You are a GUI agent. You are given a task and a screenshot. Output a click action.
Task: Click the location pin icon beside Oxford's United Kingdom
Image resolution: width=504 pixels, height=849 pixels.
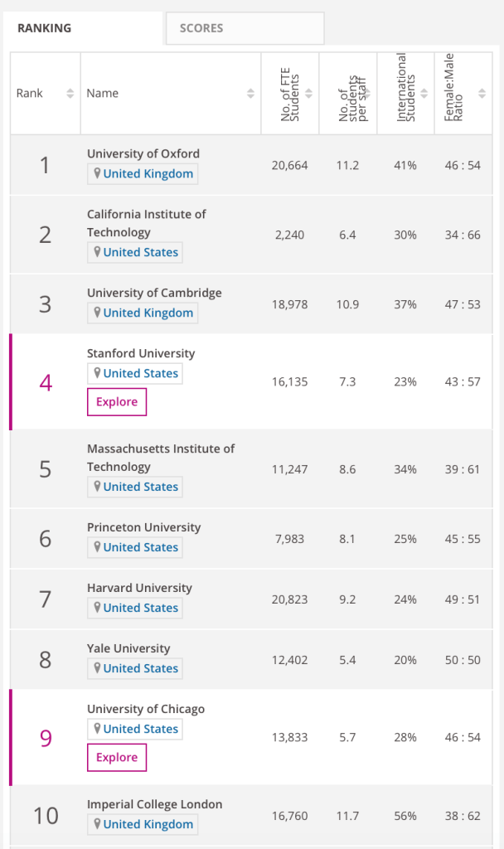[97, 174]
